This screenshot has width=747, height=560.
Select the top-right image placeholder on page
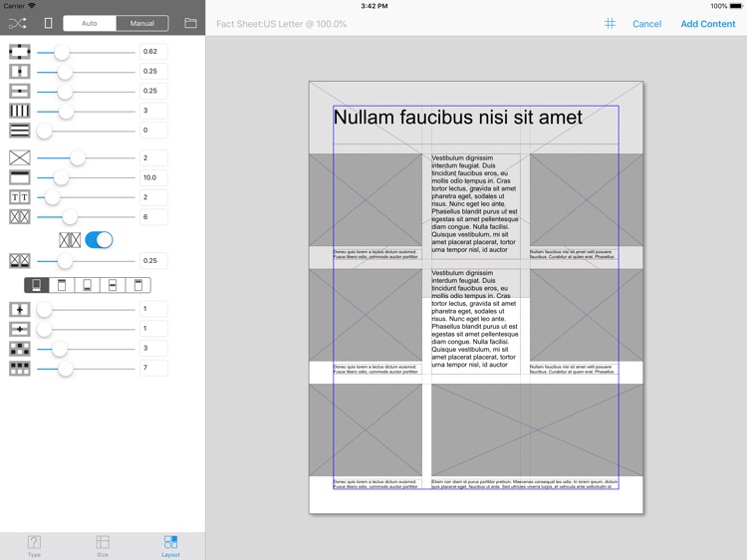point(587,199)
